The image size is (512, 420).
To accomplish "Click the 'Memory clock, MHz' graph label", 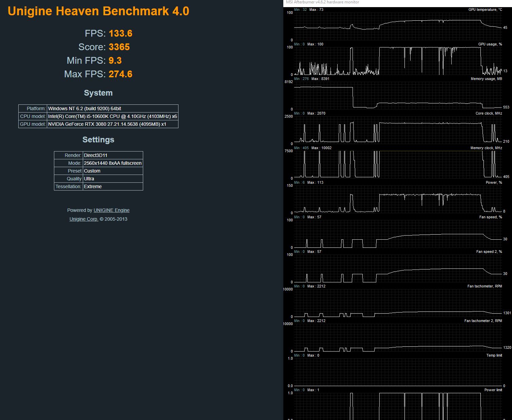I will [487, 148].
